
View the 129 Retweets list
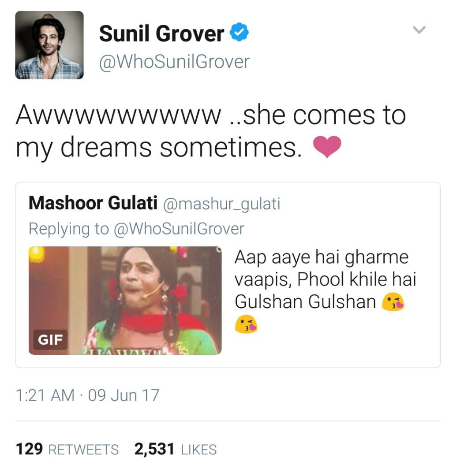[x=67, y=449]
